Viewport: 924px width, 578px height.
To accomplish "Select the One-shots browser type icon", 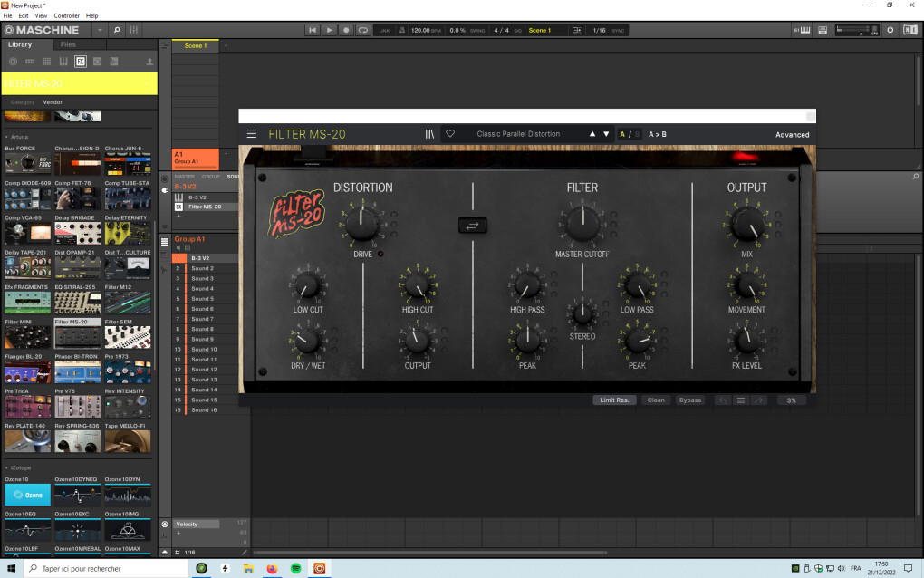I will pos(114,62).
